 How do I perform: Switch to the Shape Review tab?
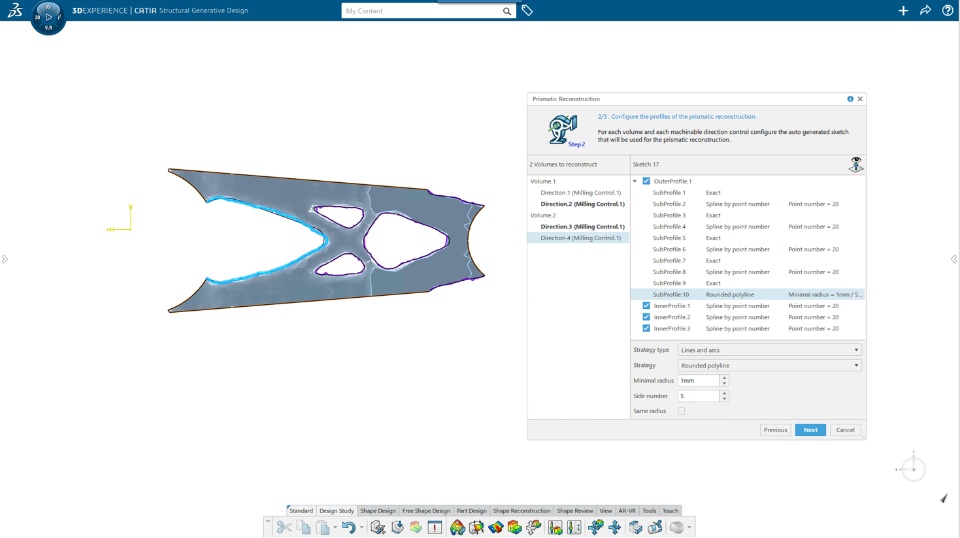[x=575, y=510]
